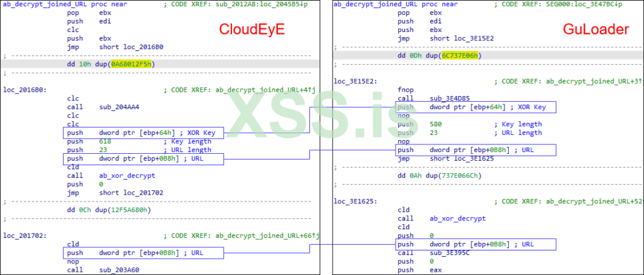This screenshot has height=275, width=644.
Task: Click the nop before call sub_203A60
Action: [72, 261]
